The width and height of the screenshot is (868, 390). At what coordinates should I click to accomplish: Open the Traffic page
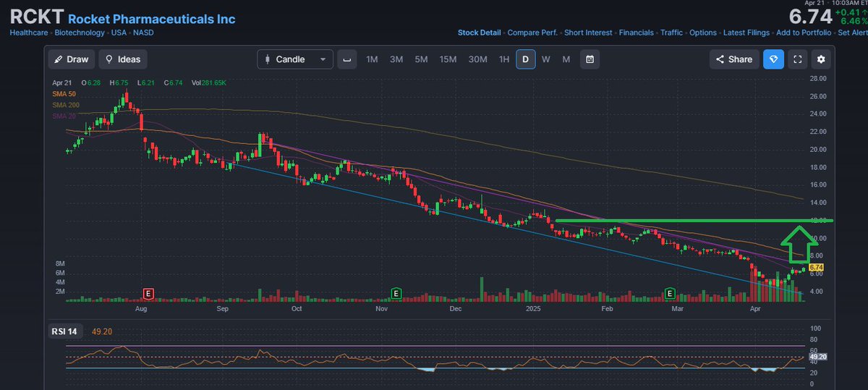coord(671,33)
